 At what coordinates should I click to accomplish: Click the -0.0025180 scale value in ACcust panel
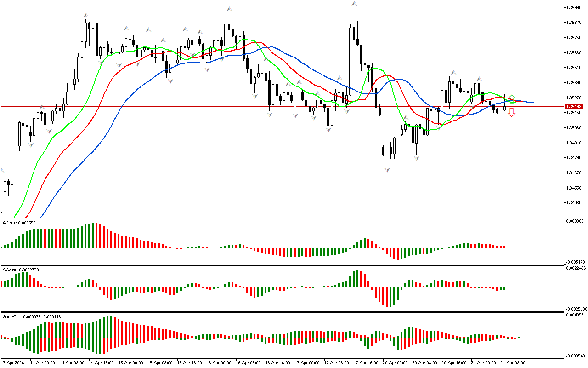[576, 309]
